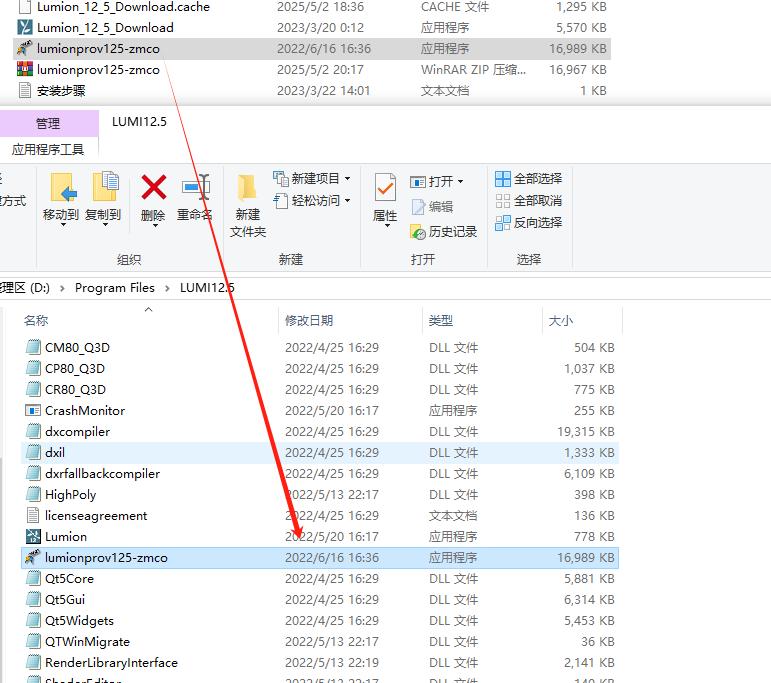Sort by Size (大小) column header
This screenshot has height=683, width=771.
click(x=560, y=321)
